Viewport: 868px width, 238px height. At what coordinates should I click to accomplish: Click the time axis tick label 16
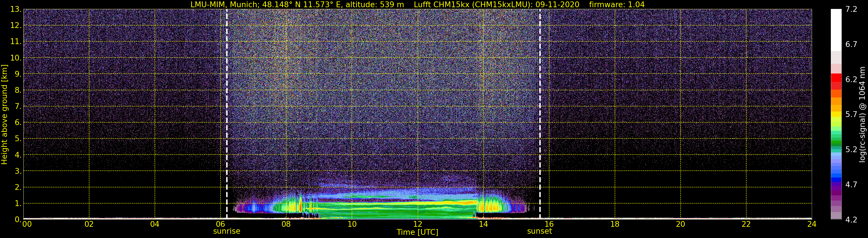(x=549, y=224)
